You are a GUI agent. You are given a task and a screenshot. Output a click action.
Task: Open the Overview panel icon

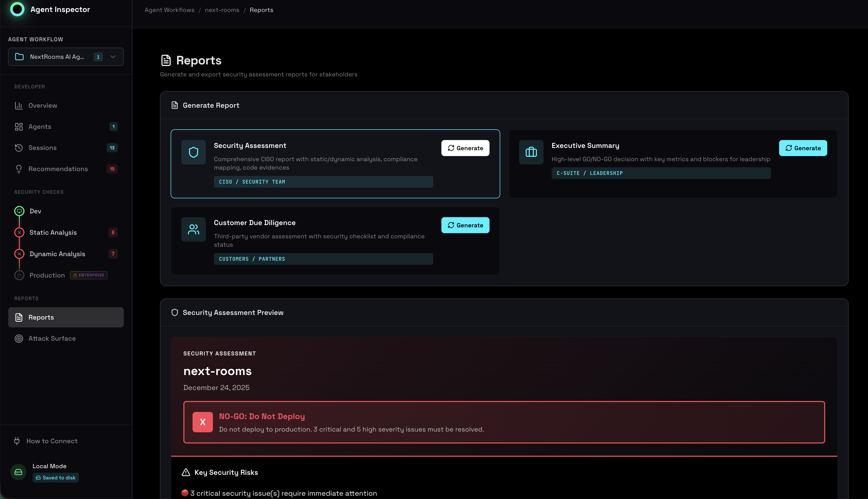(x=19, y=105)
